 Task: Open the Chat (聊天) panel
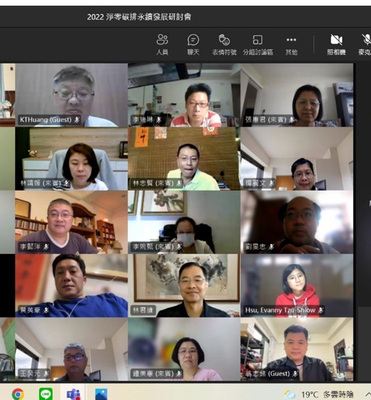[x=193, y=44]
